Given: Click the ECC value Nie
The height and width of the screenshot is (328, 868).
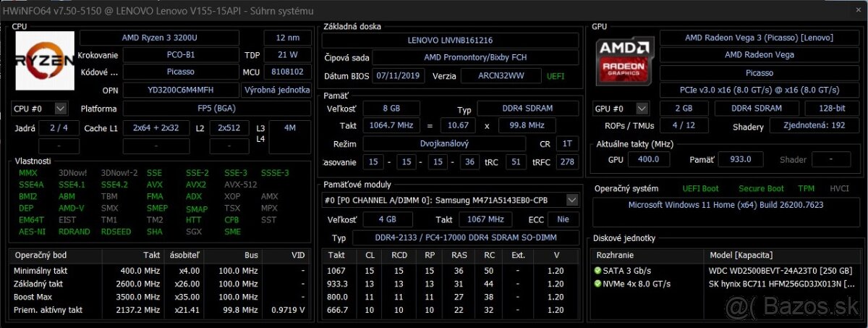Looking at the screenshot, I should pos(563,219).
